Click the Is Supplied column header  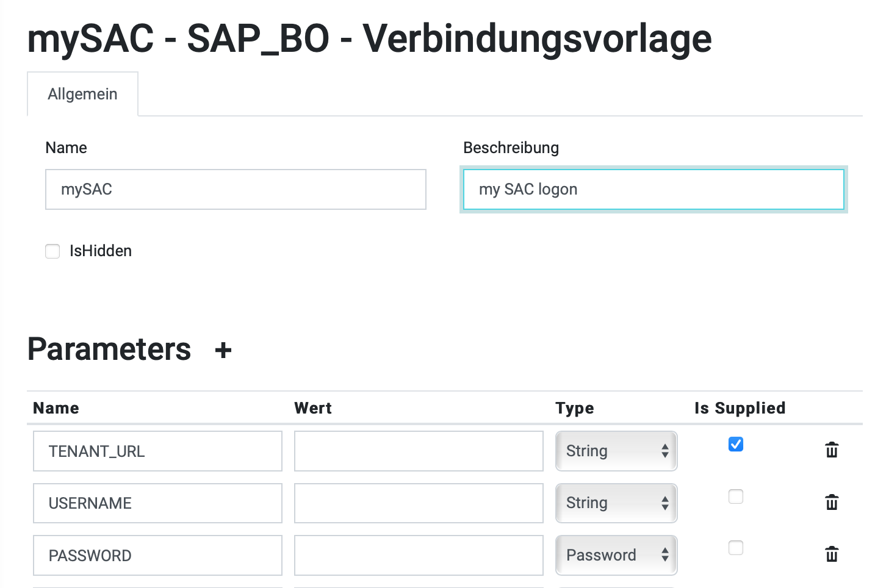[740, 408]
